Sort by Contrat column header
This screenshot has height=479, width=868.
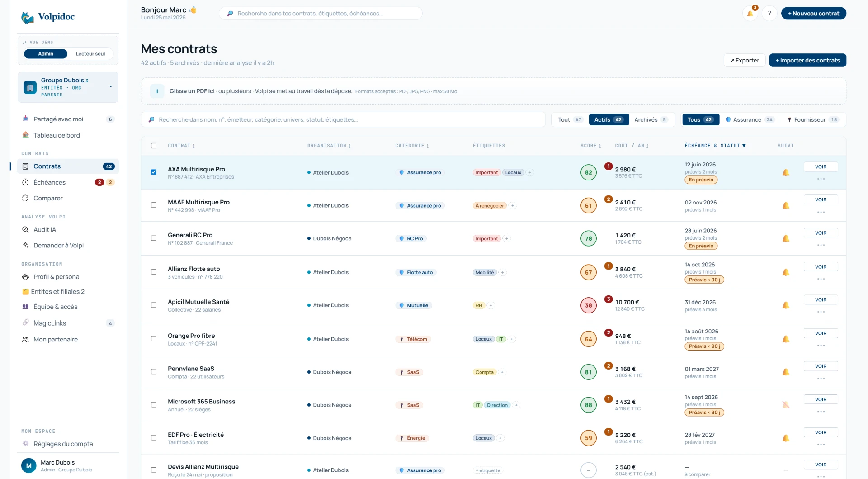181,146
